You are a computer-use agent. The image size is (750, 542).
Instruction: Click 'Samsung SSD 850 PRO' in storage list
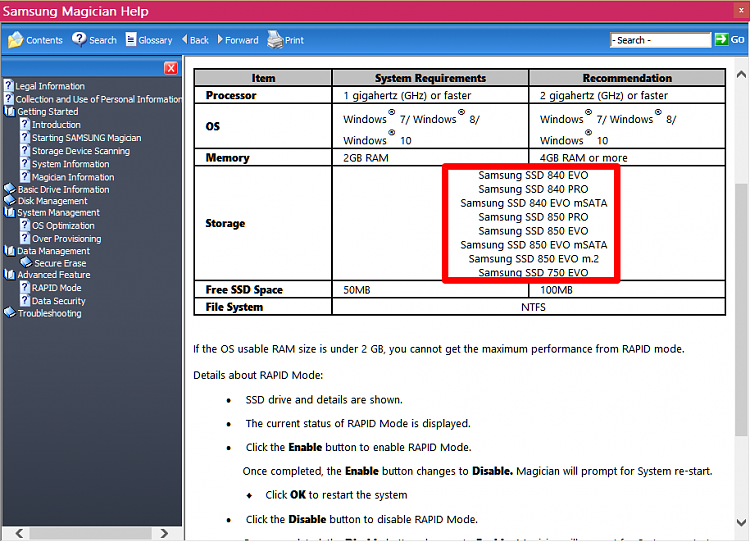click(533, 217)
